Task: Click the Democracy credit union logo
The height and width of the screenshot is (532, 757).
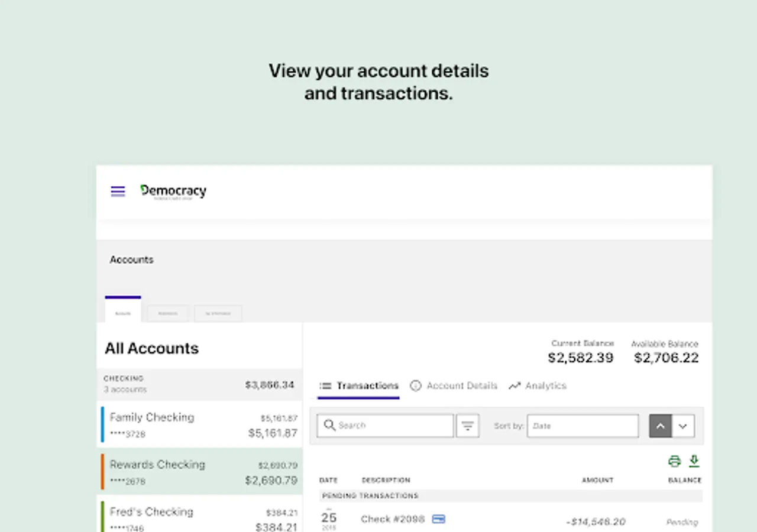Action: [x=173, y=192]
